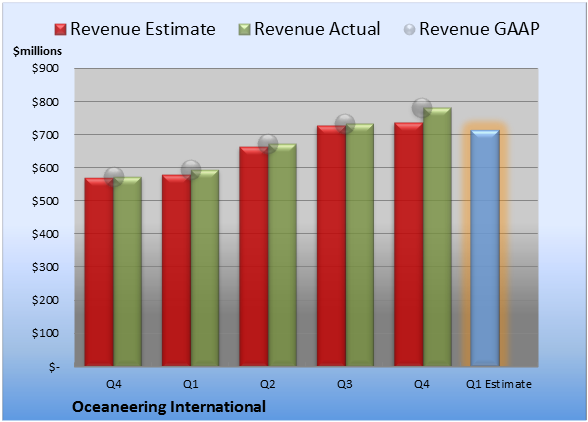The width and height of the screenshot is (588, 422).
Task: Click the '$millions' axis unit label
Action: click(x=37, y=51)
